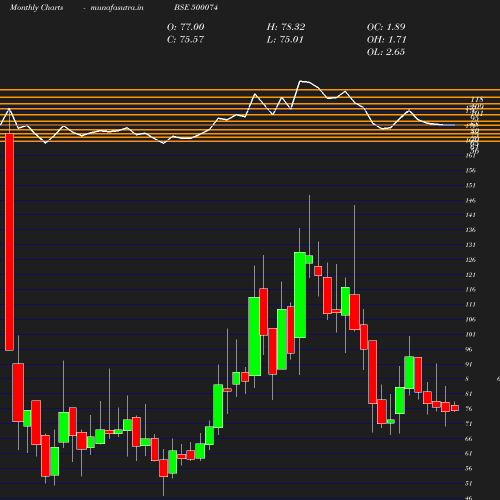Click the 156 price axis label

[x=470, y=170]
